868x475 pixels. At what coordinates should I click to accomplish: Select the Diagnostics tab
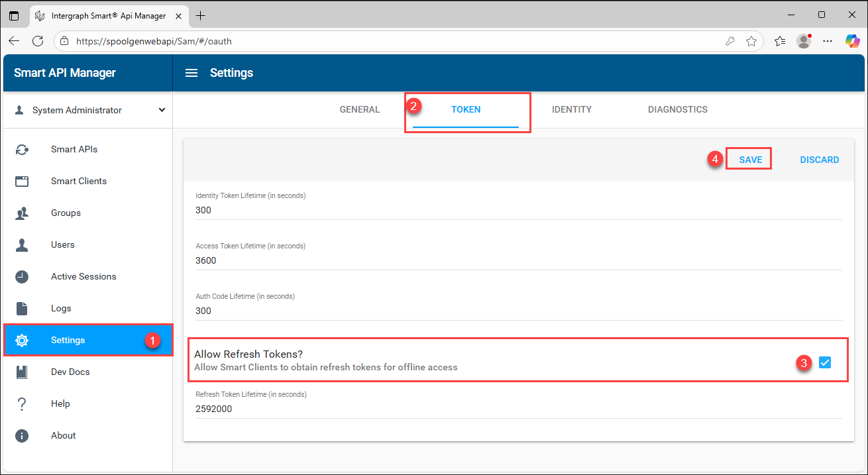677,110
